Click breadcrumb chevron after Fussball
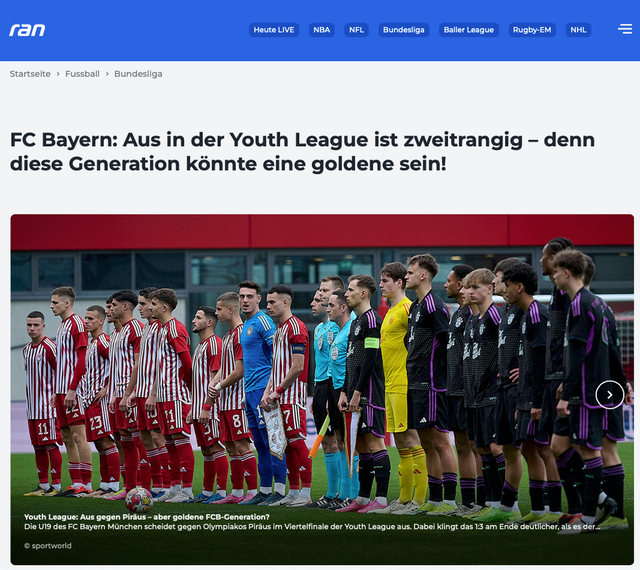 click(107, 74)
